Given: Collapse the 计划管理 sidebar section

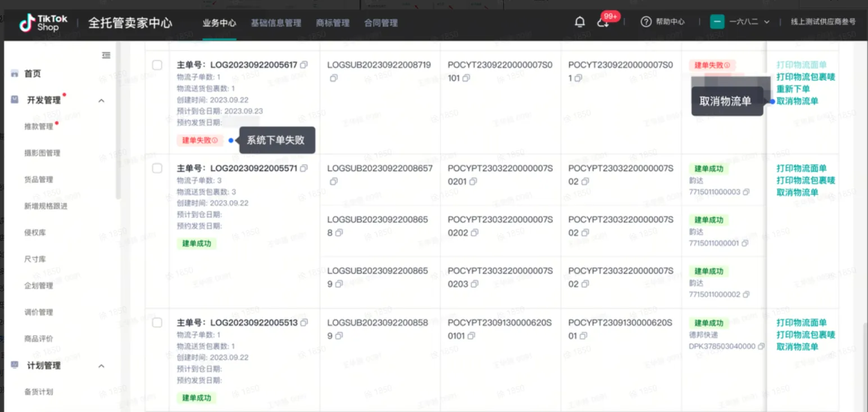Looking at the screenshot, I should 102,366.
